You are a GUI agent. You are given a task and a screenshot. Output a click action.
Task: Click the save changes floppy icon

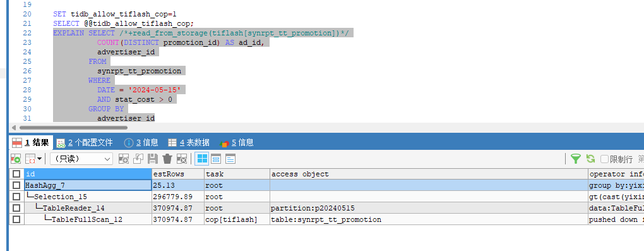[x=153, y=159]
